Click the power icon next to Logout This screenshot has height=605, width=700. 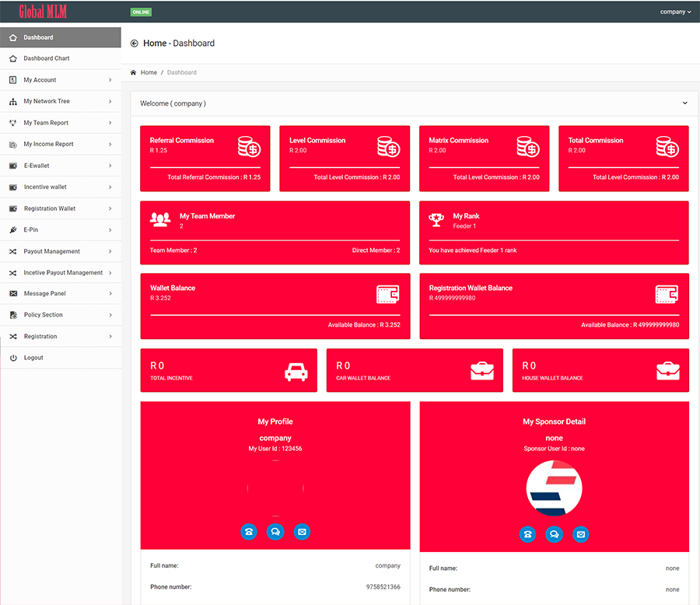click(x=13, y=358)
